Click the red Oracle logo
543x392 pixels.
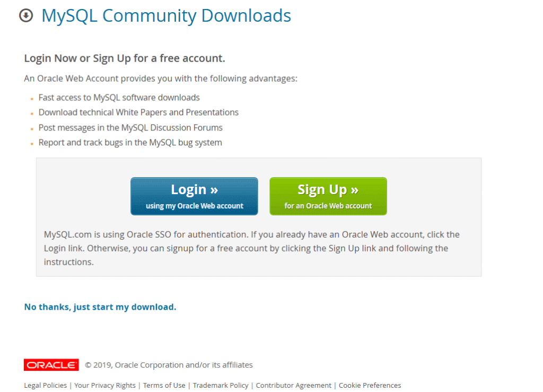click(51, 365)
